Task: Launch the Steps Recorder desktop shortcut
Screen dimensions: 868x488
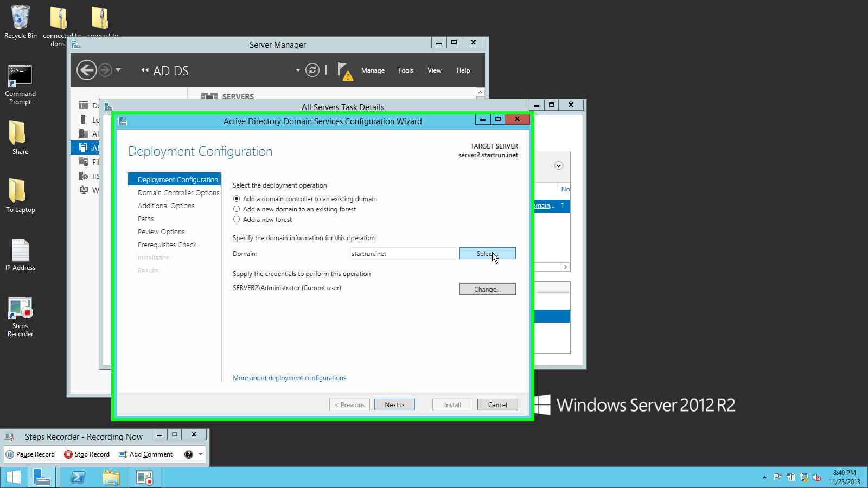Action: (x=20, y=317)
